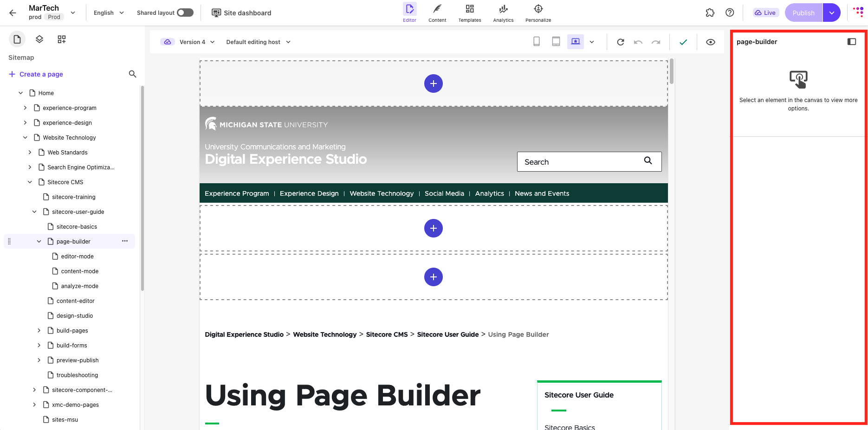Image resolution: width=868 pixels, height=430 pixels.
Task: Open the components grid icon
Action: pyautogui.click(x=62, y=39)
